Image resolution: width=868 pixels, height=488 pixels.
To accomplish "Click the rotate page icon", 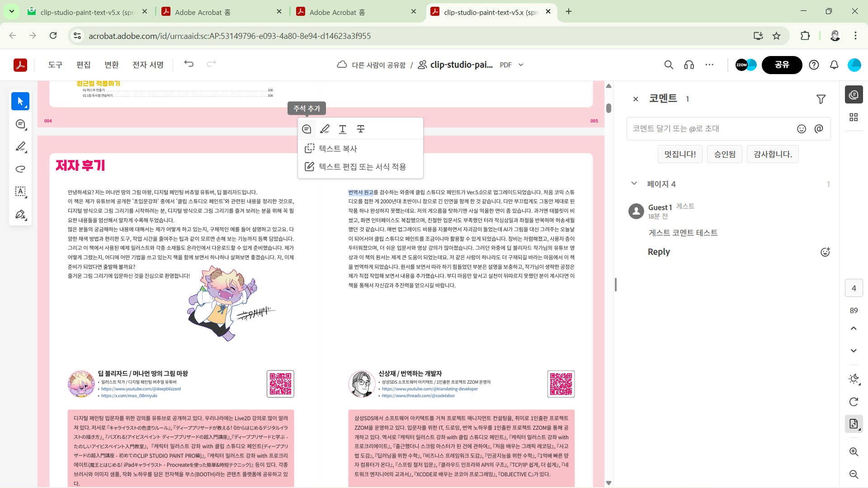I will (854, 402).
